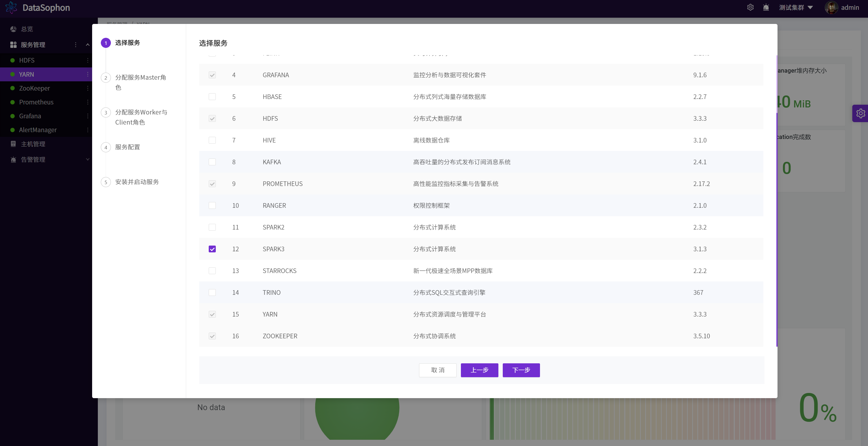
Task: Click the 上一步 previous button
Action: coord(479,370)
